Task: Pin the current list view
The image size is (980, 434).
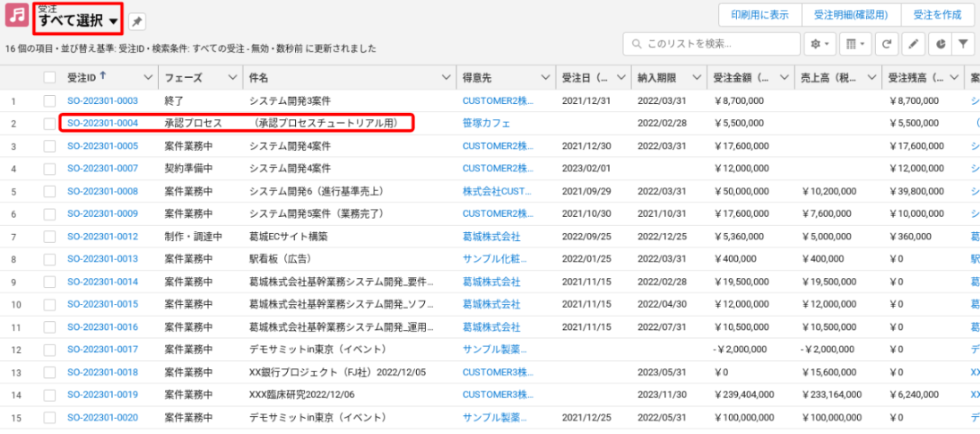Action: (137, 22)
